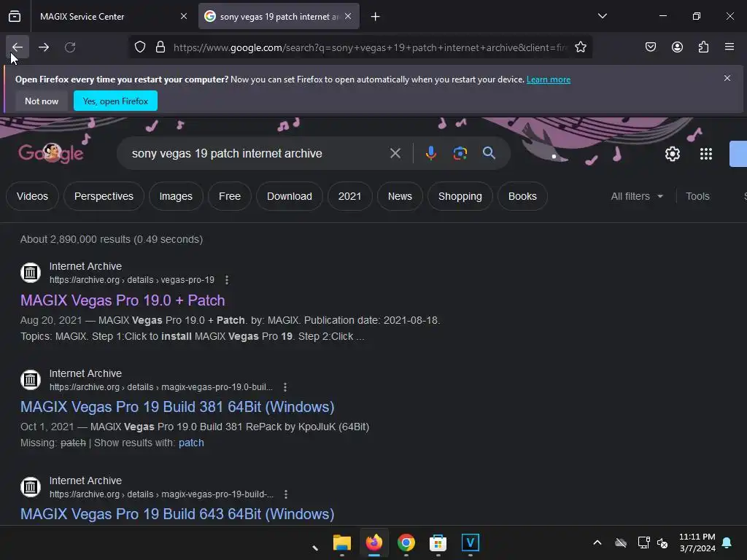Screen dimensions: 747x560
Task: Open MAGIX Vegas Pro 19.0 + Patch result
Action: 123,300
